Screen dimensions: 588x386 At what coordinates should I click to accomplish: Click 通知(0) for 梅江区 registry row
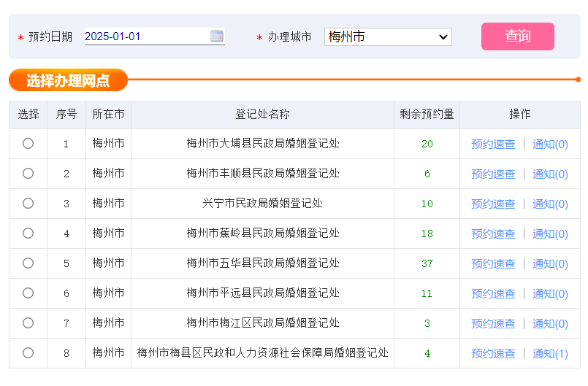tap(550, 324)
